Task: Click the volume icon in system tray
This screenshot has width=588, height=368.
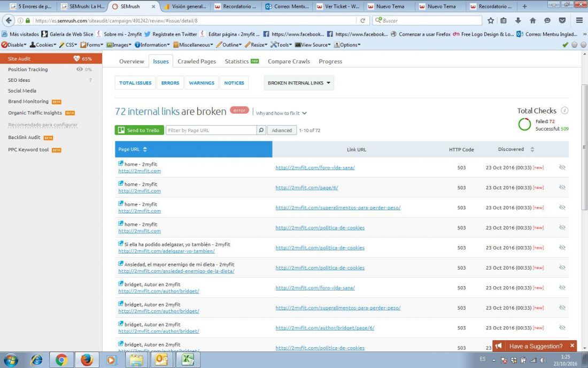Action: [543, 361]
